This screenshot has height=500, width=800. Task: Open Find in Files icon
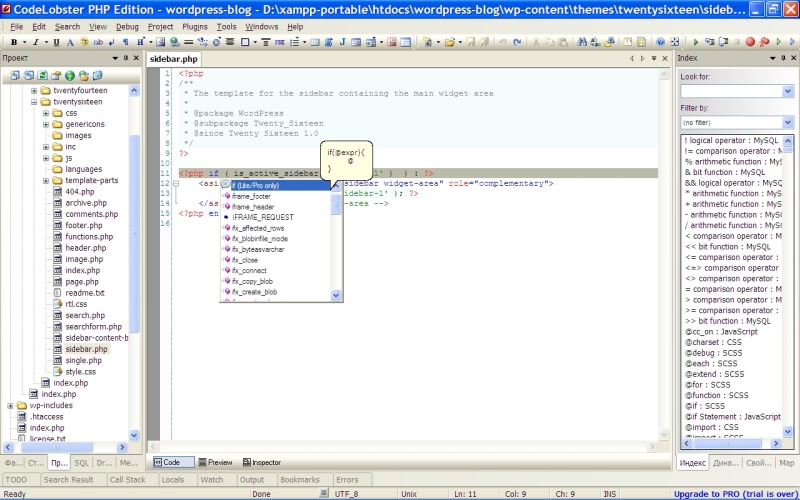[x=609, y=42]
